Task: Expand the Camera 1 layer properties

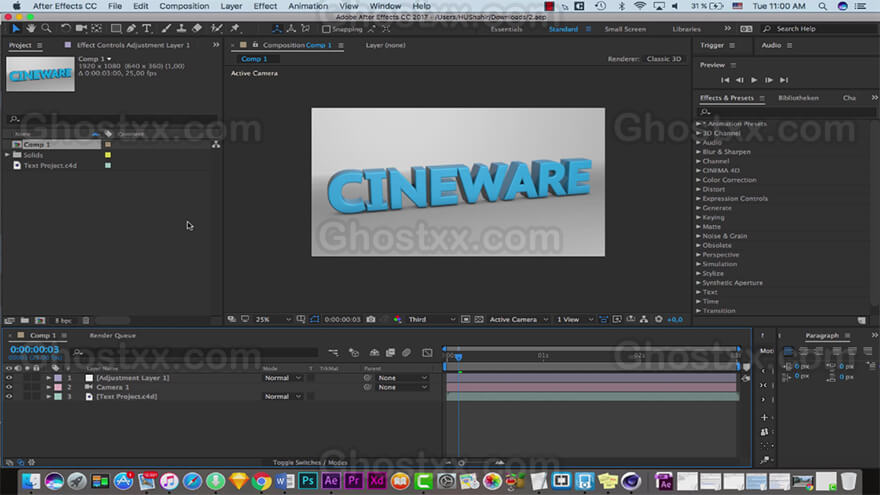Action: point(48,387)
